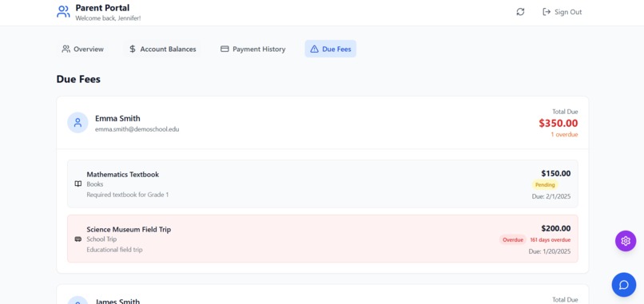
Task: Click the '161 days overdue' label
Action: click(550, 240)
